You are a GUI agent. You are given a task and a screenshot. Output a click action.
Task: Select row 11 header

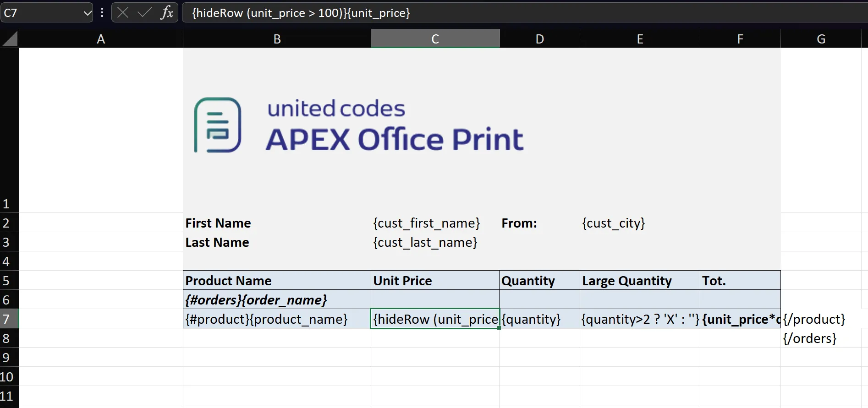pos(9,396)
